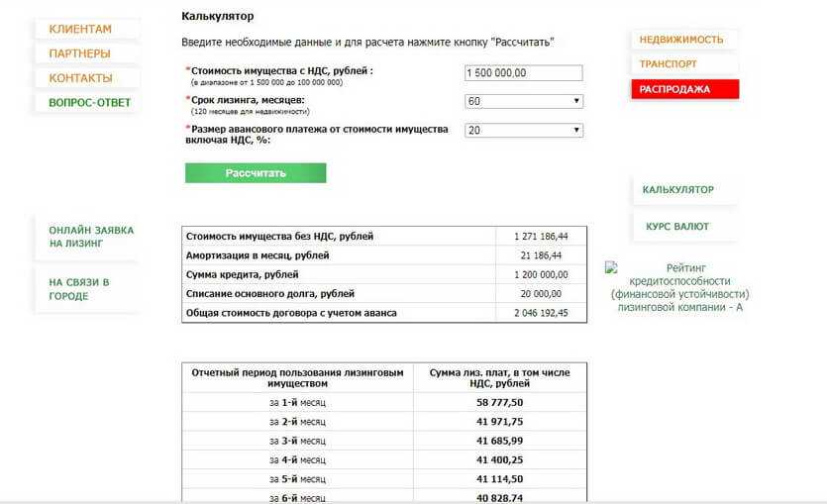827x504 pixels.
Task: Select value 1 271 186,44 in table
Action: (x=541, y=237)
